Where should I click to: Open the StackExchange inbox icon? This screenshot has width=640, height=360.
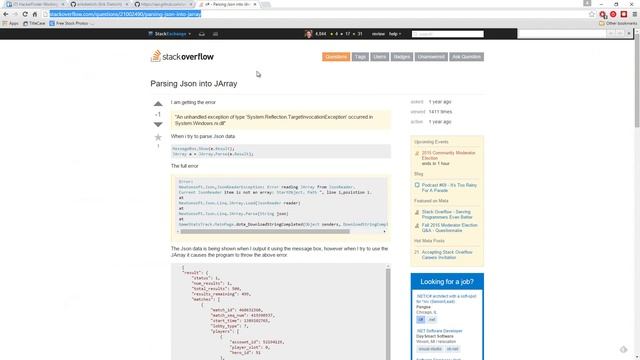(202, 34)
